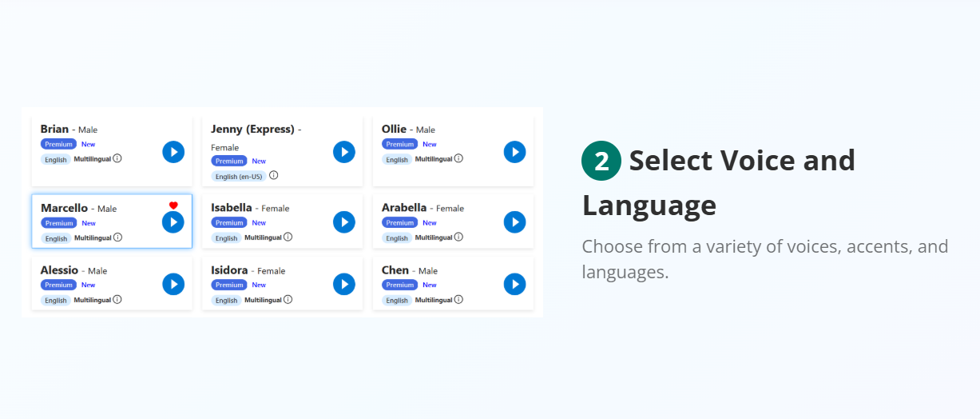Click the info icon on Chen's card
Screen dimensions: 980x419
(458, 300)
